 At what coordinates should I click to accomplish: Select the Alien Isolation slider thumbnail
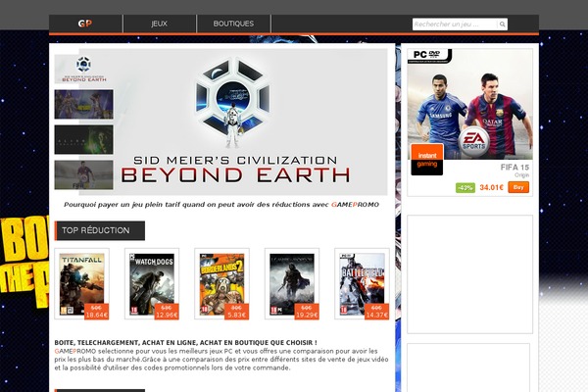coord(83,139)
